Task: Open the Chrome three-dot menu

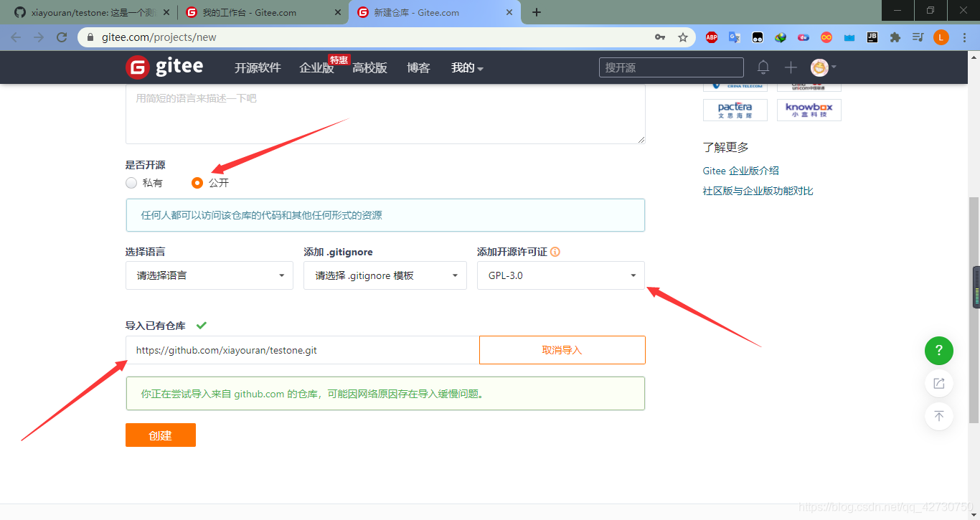Action: point(964,37)
